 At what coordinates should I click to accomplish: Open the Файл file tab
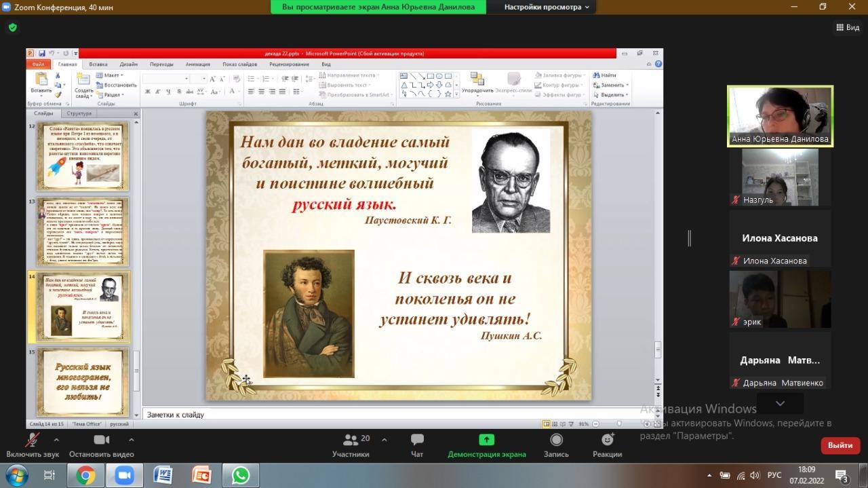coord(37,64)
